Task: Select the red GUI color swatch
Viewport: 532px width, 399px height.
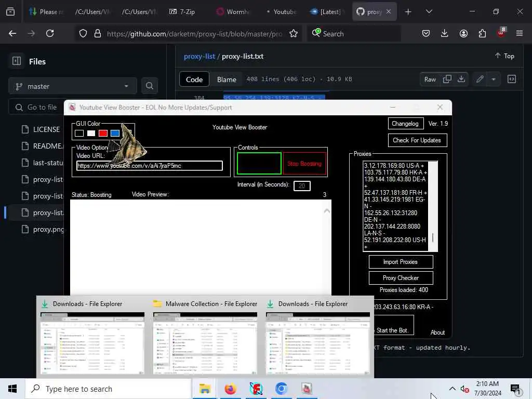Action: pyautogui.click(x=103, y=133)
